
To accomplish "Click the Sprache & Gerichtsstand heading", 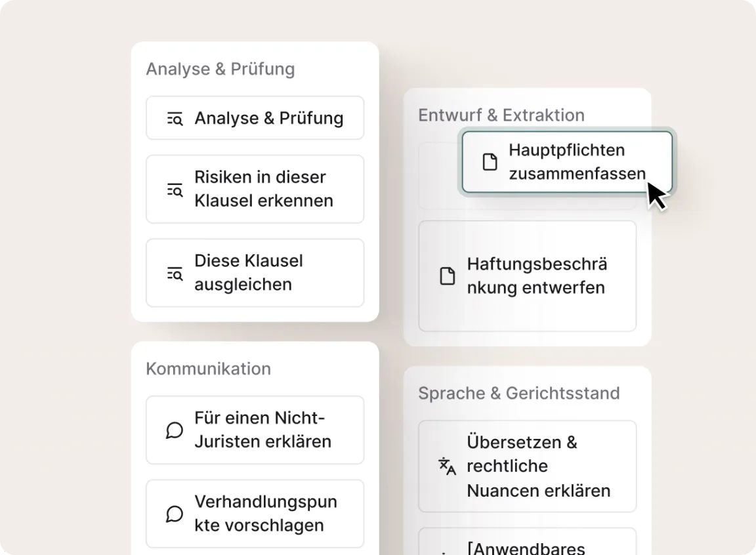I will (518, 393).
